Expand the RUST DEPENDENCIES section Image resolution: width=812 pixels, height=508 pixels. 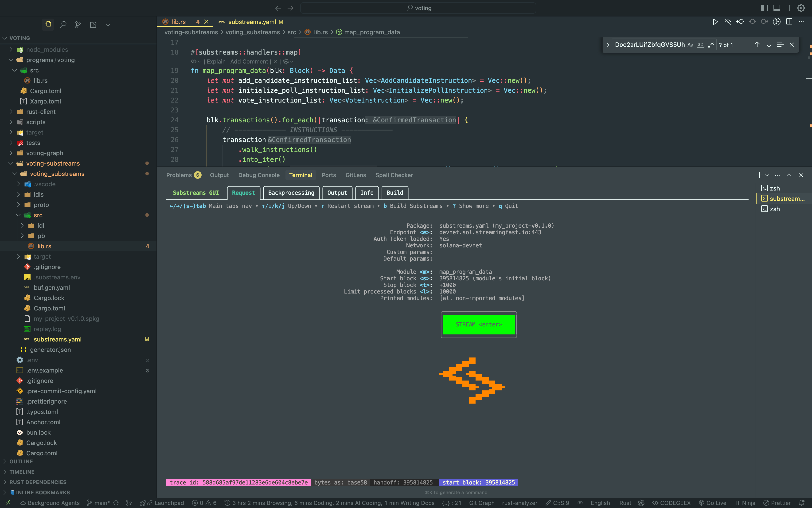pos(38,482)
